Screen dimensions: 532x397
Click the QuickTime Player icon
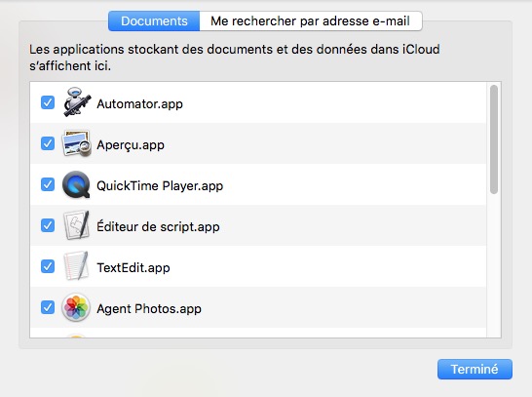click(76, 184)
